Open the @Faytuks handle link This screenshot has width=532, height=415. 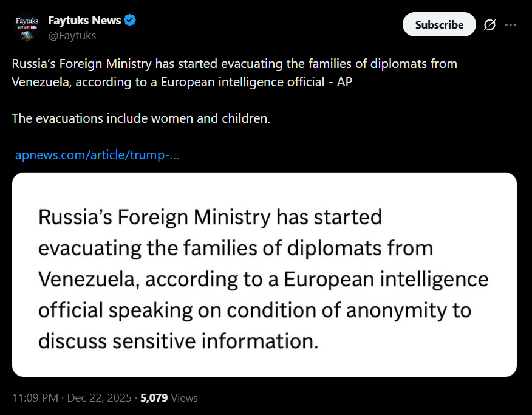pos(72,36)
